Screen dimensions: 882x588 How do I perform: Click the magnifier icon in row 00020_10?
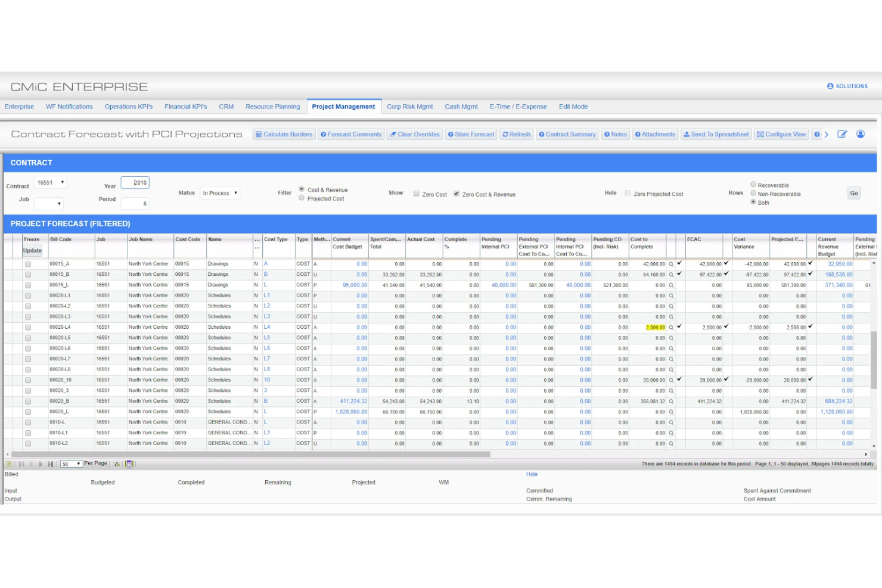671,380
